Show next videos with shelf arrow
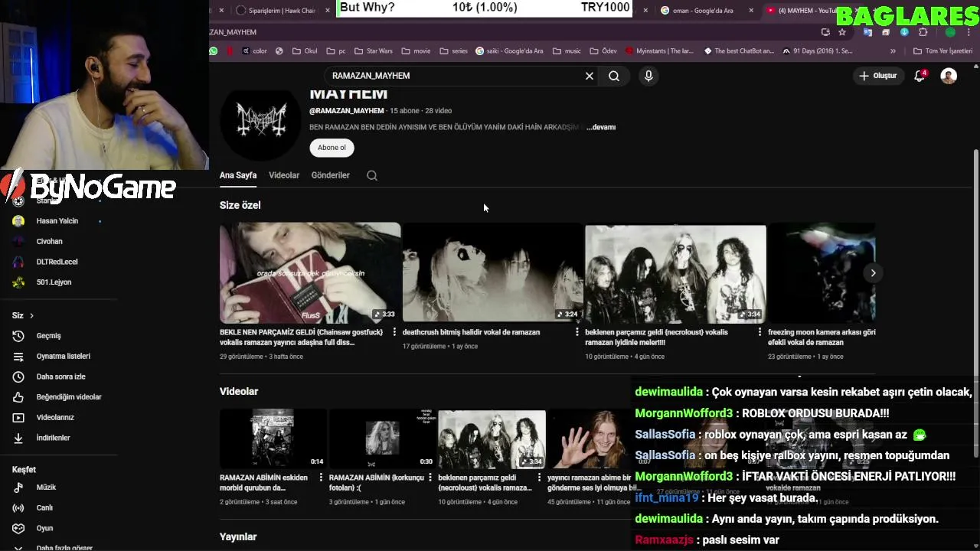This screenshot has width=980, height=551. [x=873, y=272]
